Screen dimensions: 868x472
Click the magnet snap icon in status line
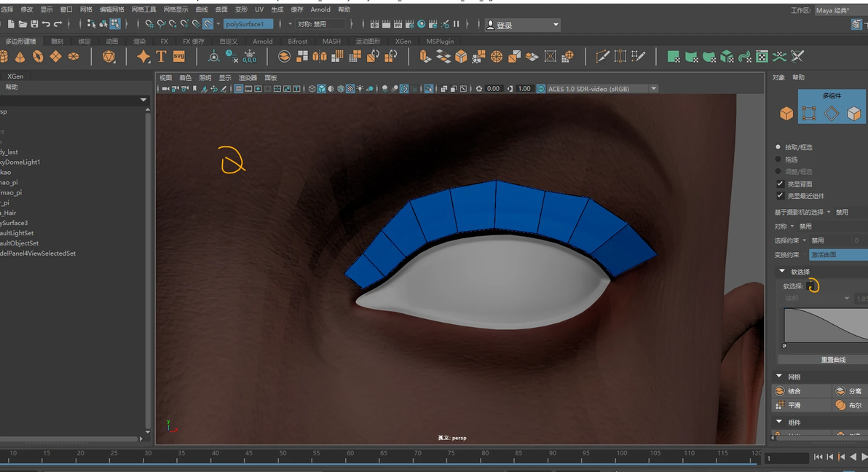click(208, 25)
